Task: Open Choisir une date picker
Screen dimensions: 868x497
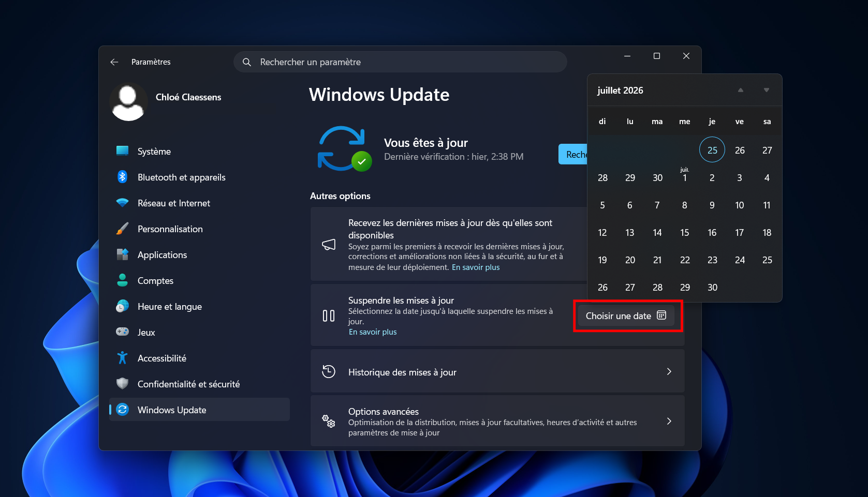Action: click(x=626, y=315)
